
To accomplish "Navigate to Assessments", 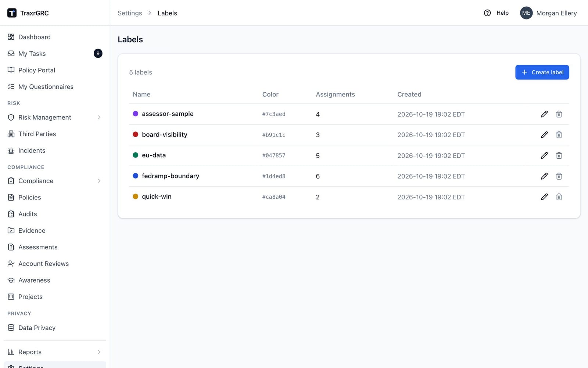I will tap(55, 247).
